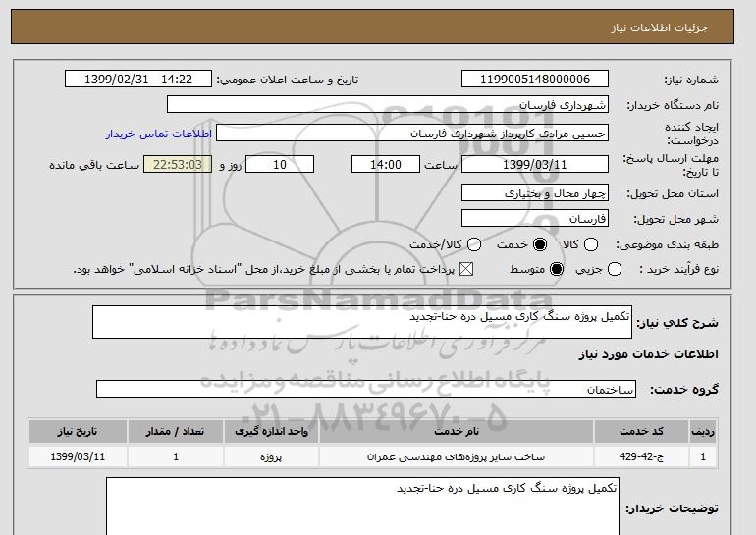Click the واحد اندازه گیری column header
The image size is (756, 535).
coord(271,431)
